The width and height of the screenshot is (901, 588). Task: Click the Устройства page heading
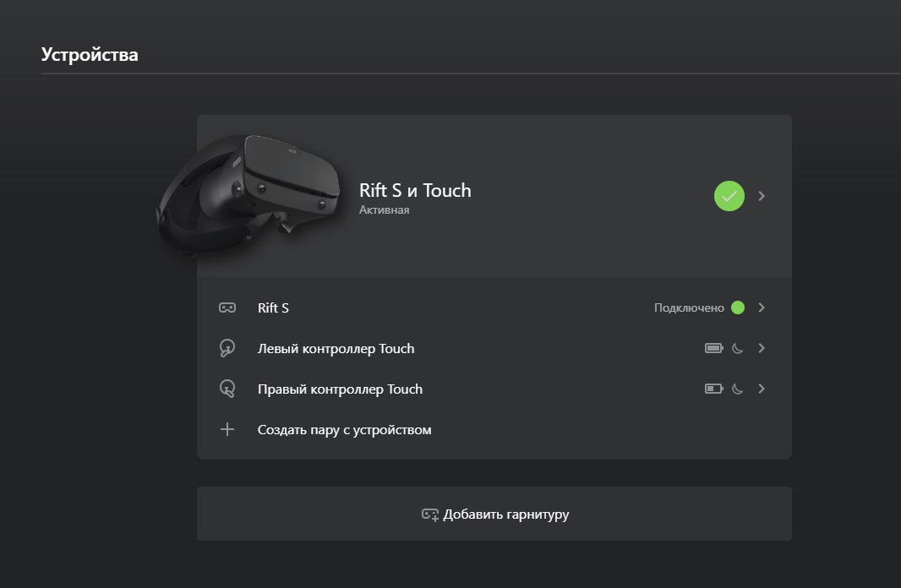click(x=90, y=55)
